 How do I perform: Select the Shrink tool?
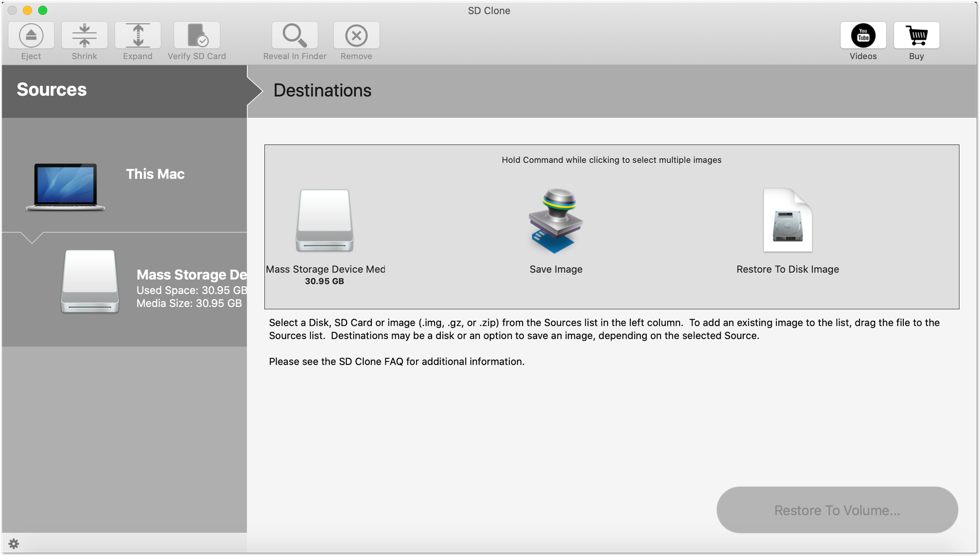click(84, 36)
